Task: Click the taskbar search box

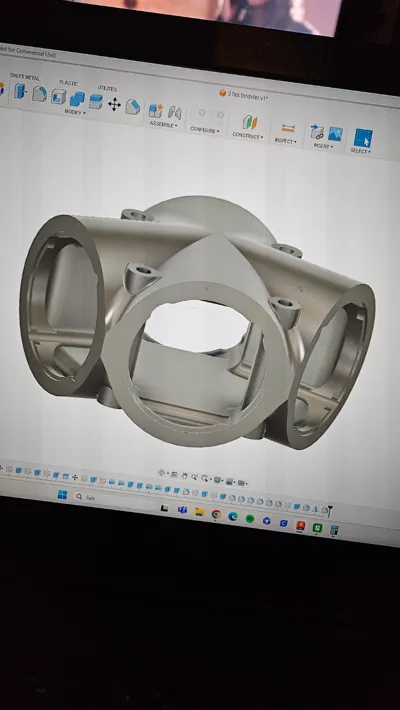Action: click(x=112, y=500)
